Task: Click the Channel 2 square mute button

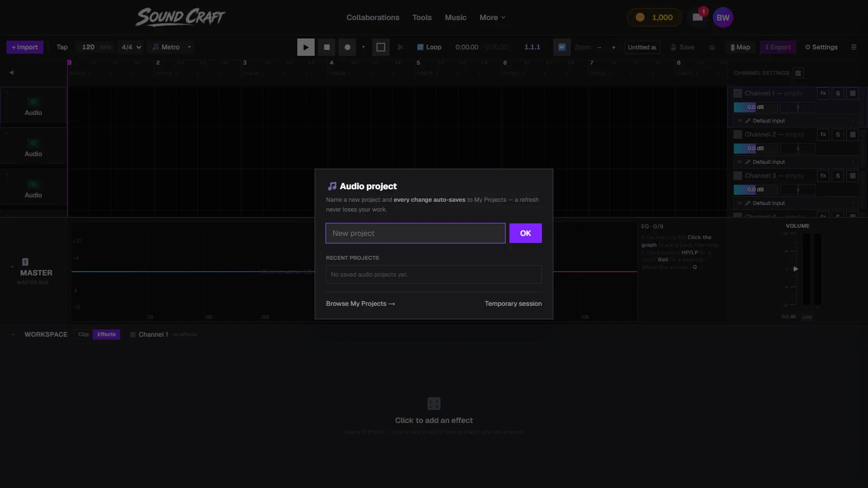Action: (x=853, y=134)
